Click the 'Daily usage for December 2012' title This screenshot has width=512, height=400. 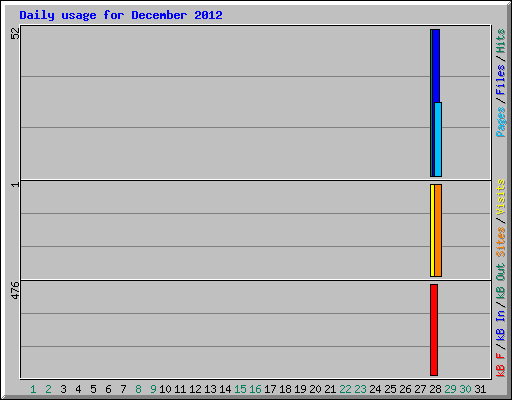tap(121, 16)
